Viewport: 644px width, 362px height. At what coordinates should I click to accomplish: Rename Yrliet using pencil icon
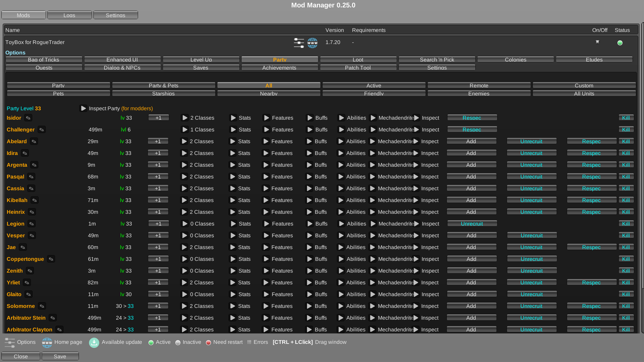(27, 283)
